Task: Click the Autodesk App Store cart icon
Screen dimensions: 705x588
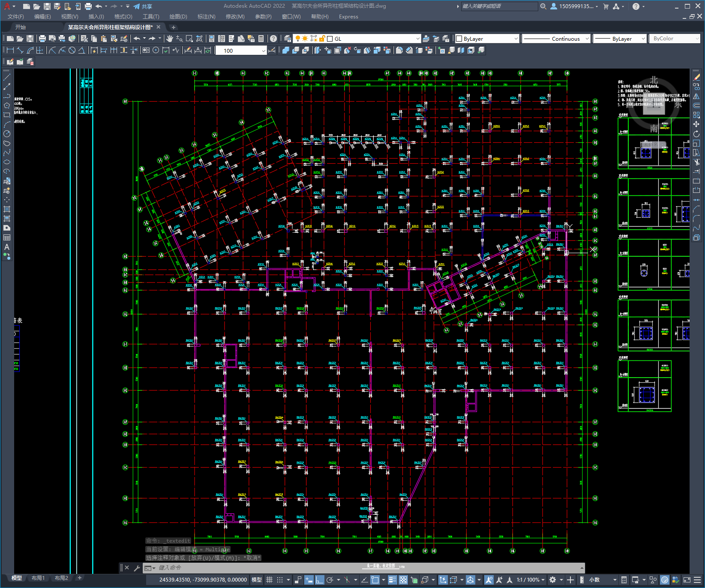Action: [606, 6]
